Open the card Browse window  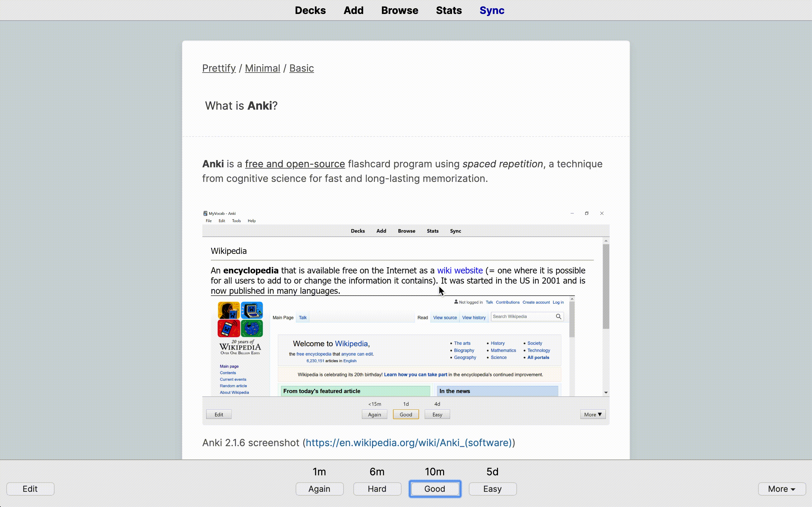point(399,10)
